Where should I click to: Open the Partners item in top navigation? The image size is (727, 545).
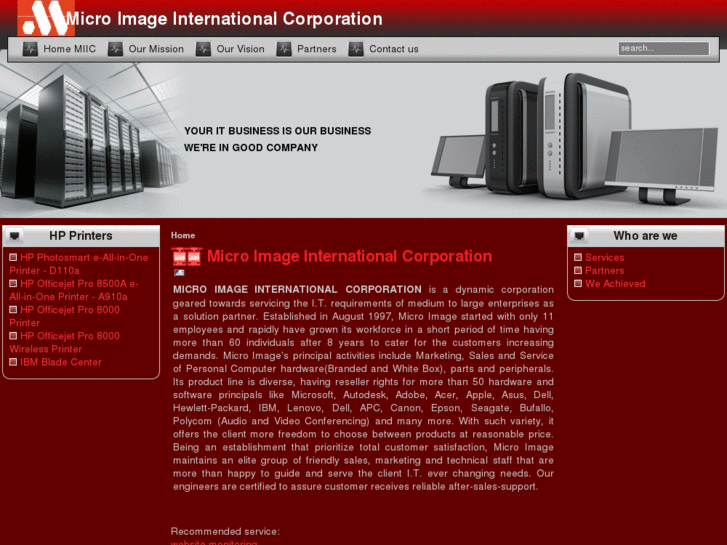317,49
